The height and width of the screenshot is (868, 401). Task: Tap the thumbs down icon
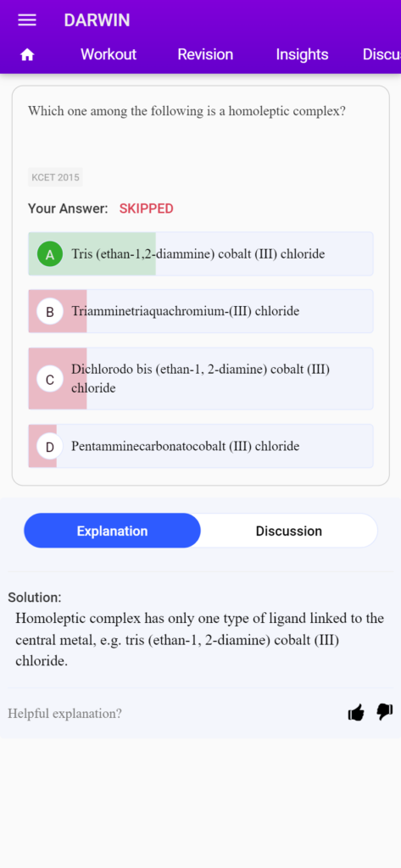385,712
